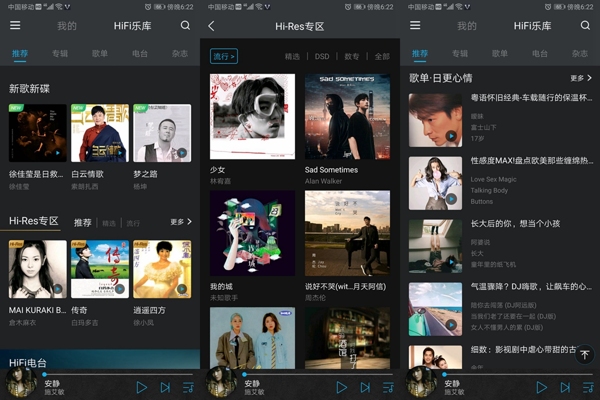Open now-playing 安静 artwork on left screen
Image resolution: width=600 pixels, height=400 pixels.
point(21,382)
